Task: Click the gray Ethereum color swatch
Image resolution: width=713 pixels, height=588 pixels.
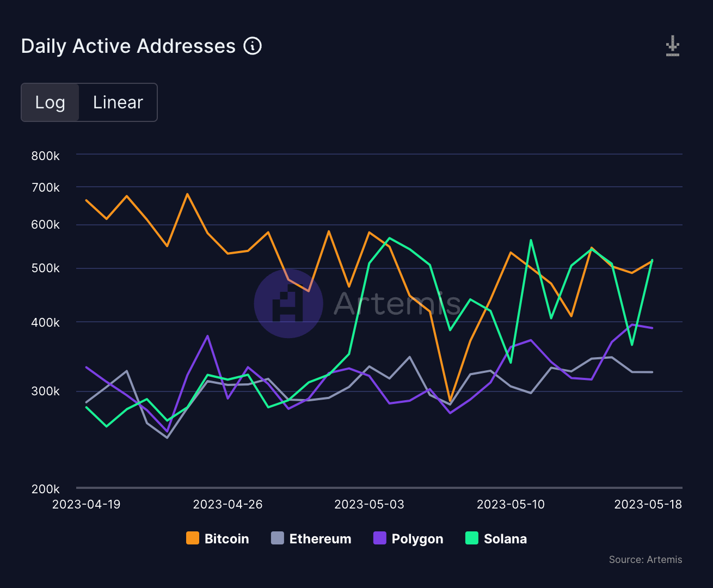Action: click(x=278, y=538)
